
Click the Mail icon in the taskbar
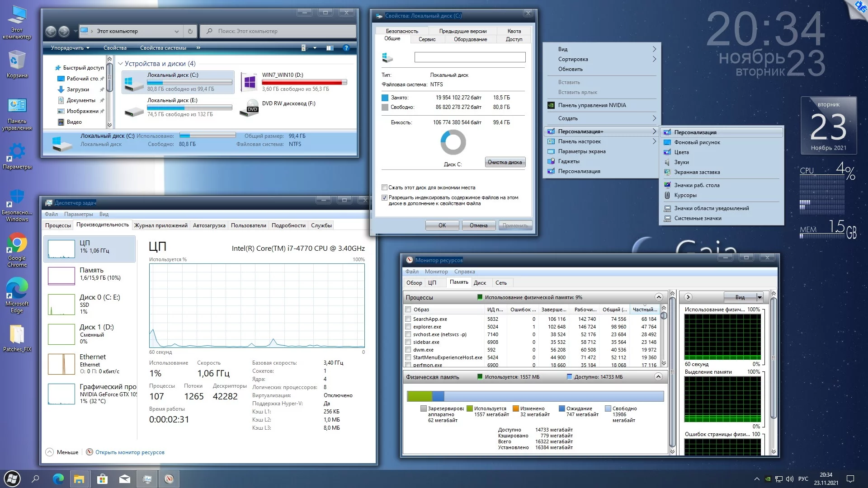[x=125, y=479]
